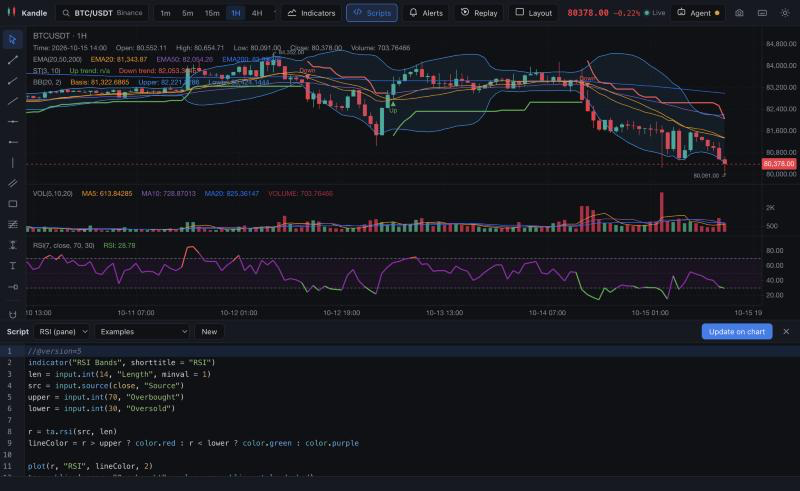Start Replay mode
Viewport: 800px width, 491px height.
pos(479,13)
